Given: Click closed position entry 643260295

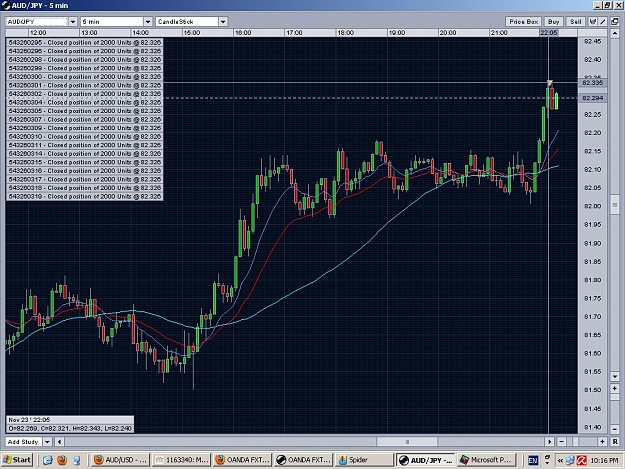Looking at the screenshot, I should click(x=85, y=42).
